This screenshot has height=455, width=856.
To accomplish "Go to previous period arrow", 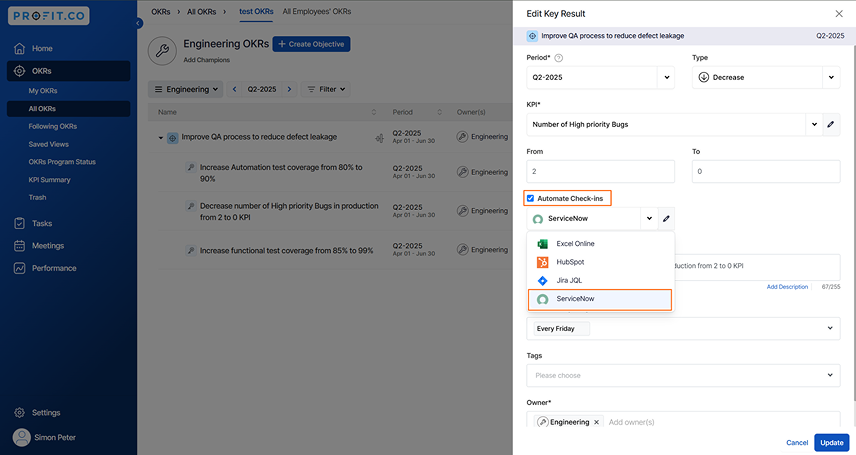I will pyautogui.click(x=234, y=89).
